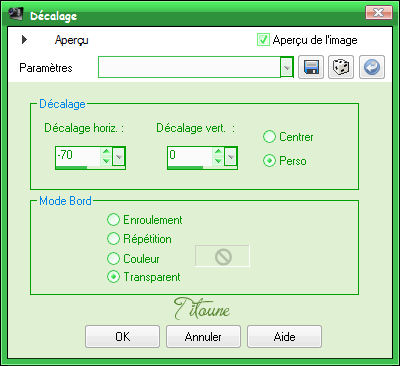Increase vertical offset with up arrow
Viewport: 400px width, 366px height.
pyautogui.click(x=218, y=152)
